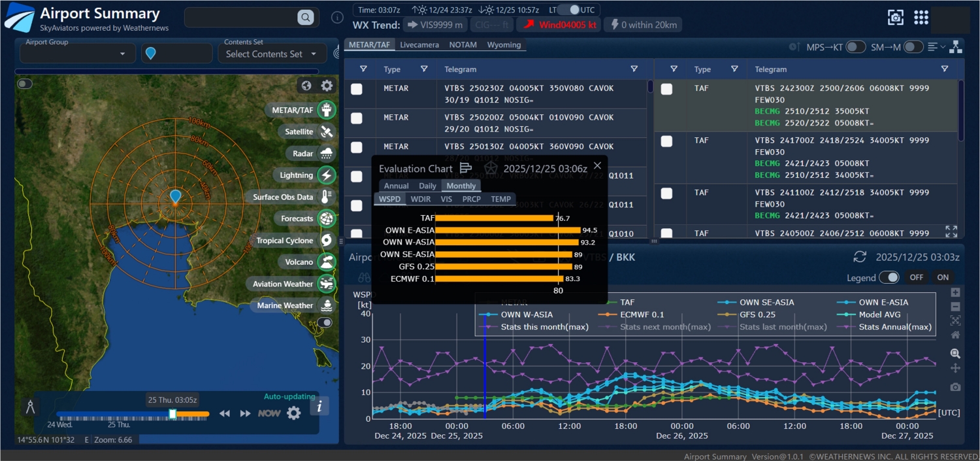Image resolution: width=980 pixels, height=461 pixels.
Task: Enable the Radar layer icon
Action: pyautogui.click(x=327, y=154)
